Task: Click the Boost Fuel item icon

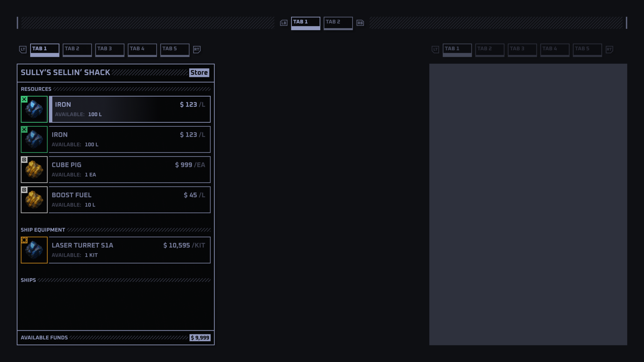Action: click(x=34, y=200)
